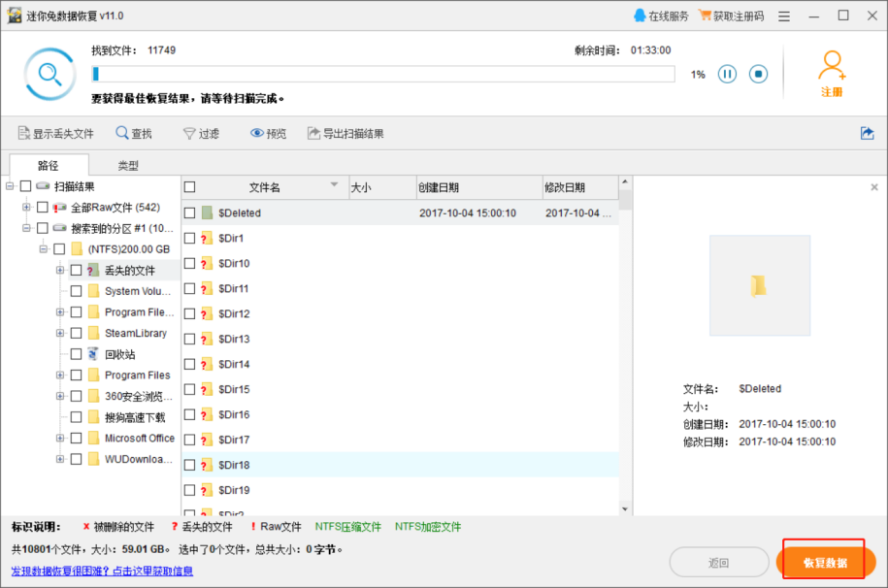
Task: Check the $Deleted folder checkbox
Action: pyautogui.click(x=189, y=213)
